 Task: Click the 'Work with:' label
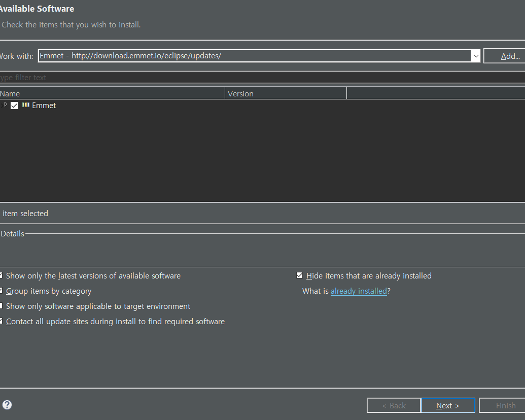(x=16, y=56)
